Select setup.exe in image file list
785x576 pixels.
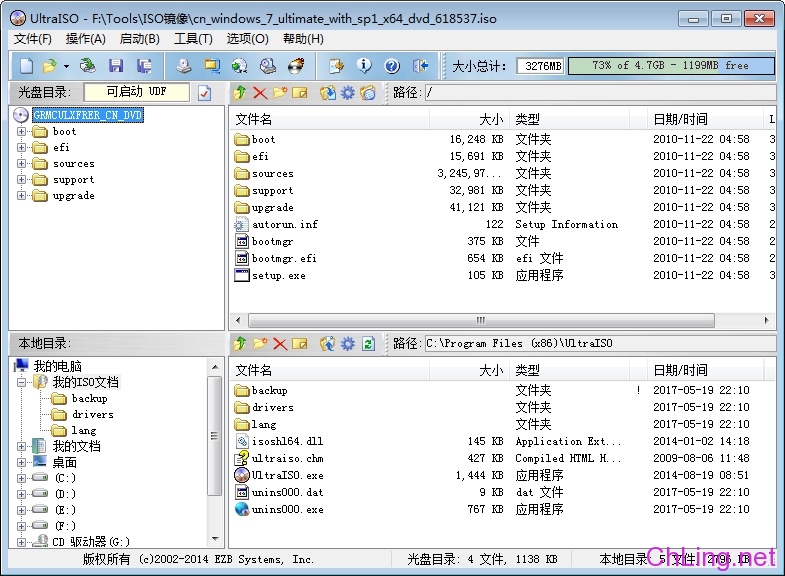[x=278, y=275]
